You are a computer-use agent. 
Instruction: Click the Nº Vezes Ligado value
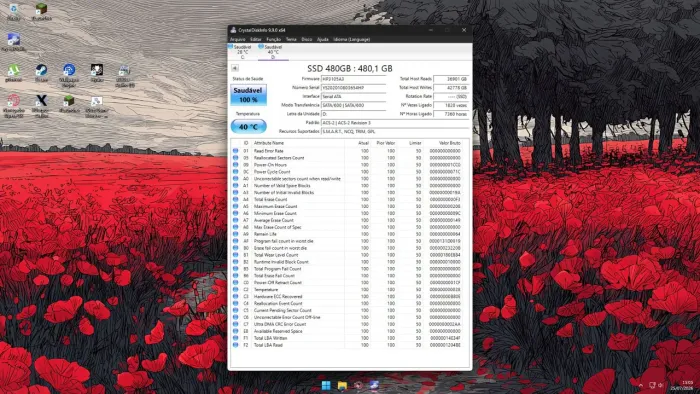click(451, 105)
